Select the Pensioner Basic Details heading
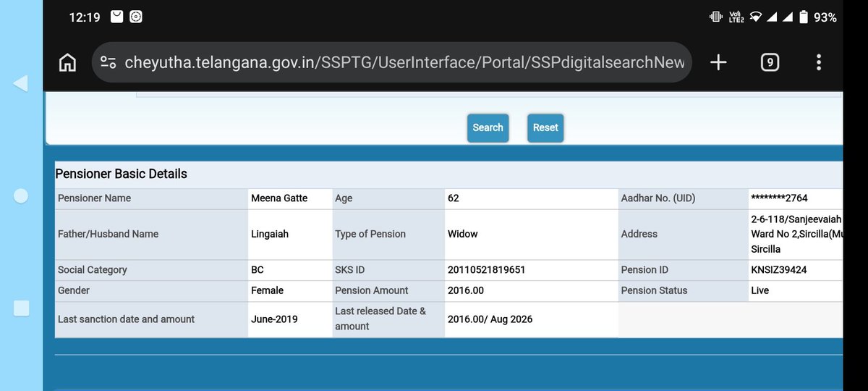Viewport: 868px width, 391px height. (122, 174)
